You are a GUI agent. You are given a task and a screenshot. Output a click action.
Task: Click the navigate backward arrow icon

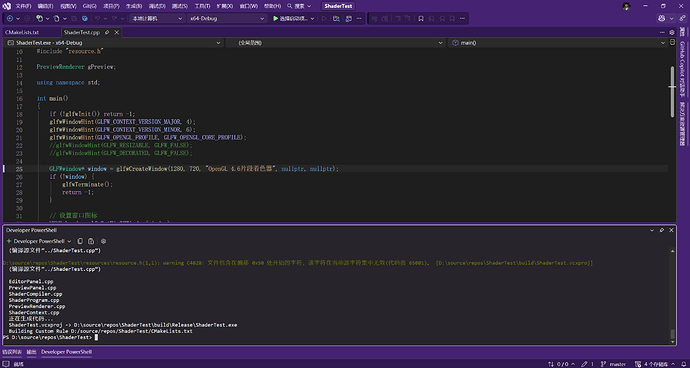click(10, 18)
